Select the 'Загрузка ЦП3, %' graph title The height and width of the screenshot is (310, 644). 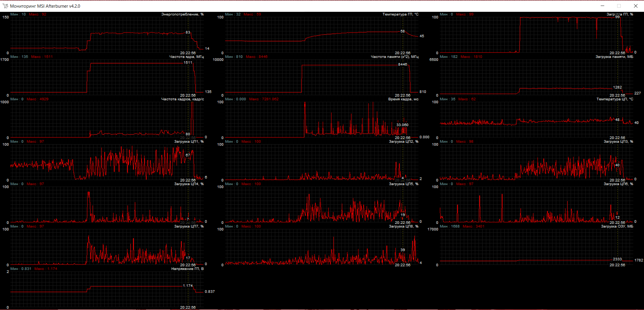pos(618,142)
